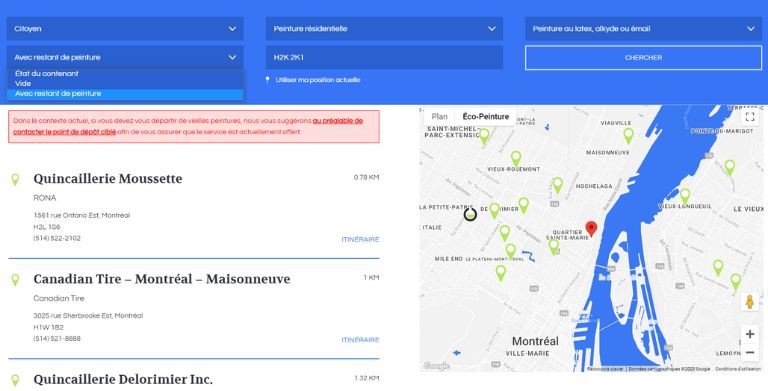This screenshot has width=768, height=391.
Task: Click green marker above Le Plateau-Mont-Royal label
Action: (510, 251)
